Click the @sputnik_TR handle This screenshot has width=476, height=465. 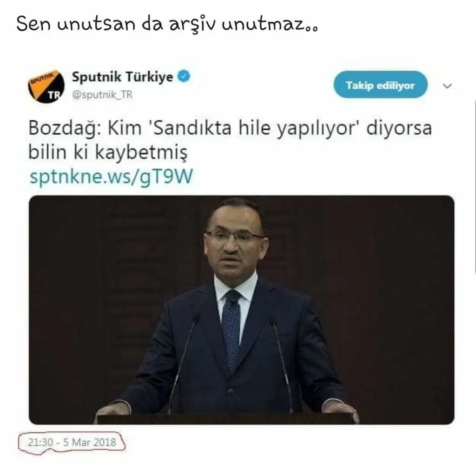pos(102,95)
